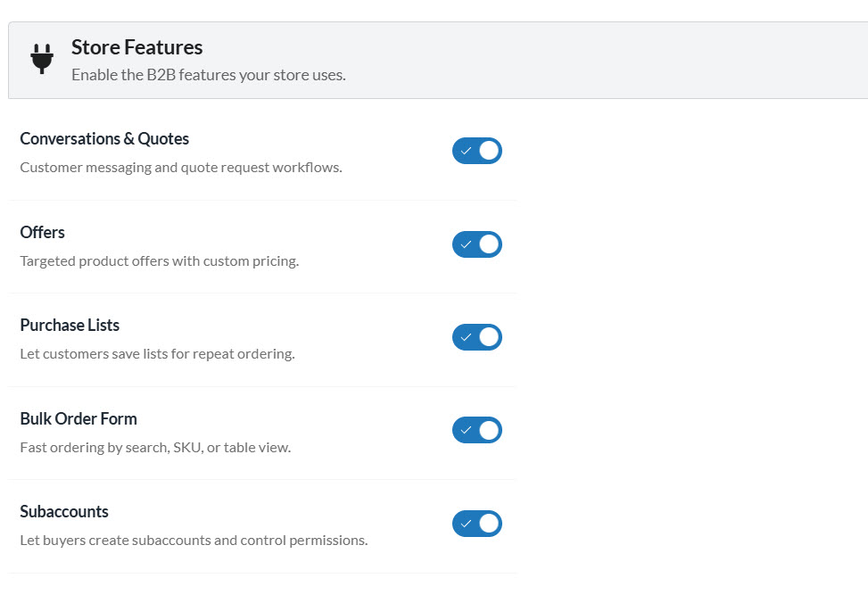This screenshot has width=868, height=603.
Task: Click the Enable the B2B features subtitle
Action: [208, 75]
